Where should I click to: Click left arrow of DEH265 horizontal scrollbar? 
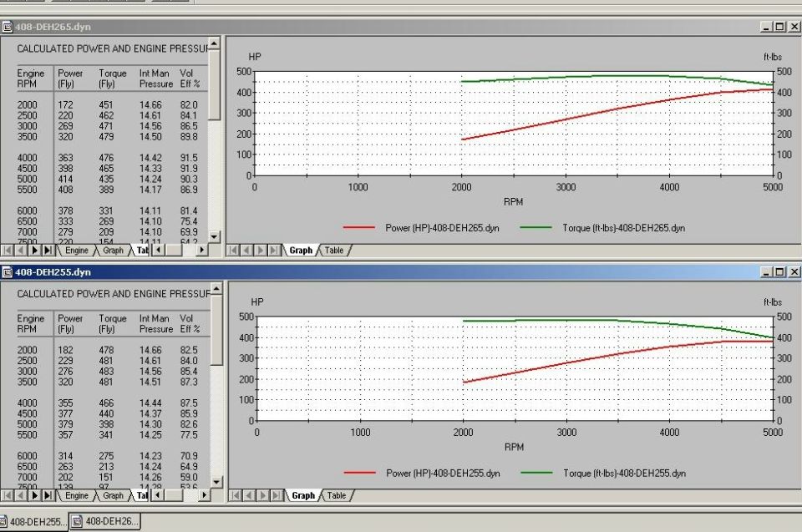[x=158, y=251]
